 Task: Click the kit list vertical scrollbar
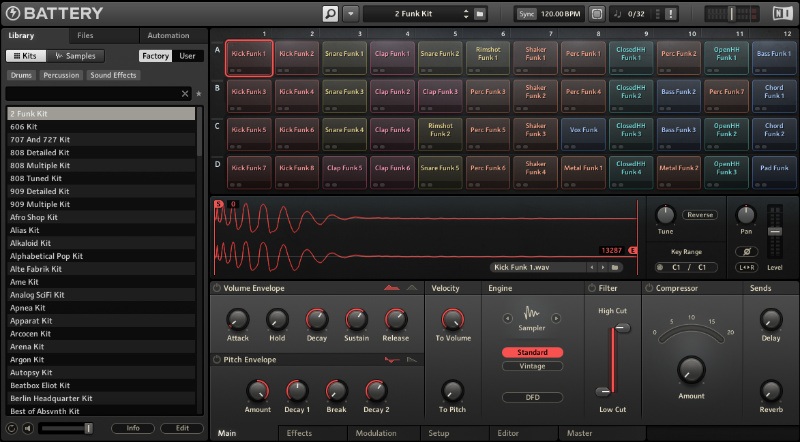click(199, 131)
